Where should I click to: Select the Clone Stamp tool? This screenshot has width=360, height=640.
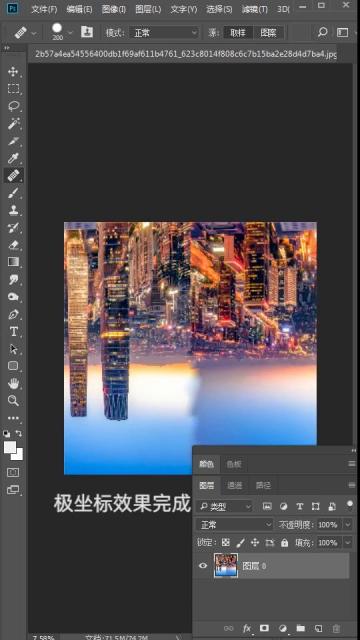point(13,210)
